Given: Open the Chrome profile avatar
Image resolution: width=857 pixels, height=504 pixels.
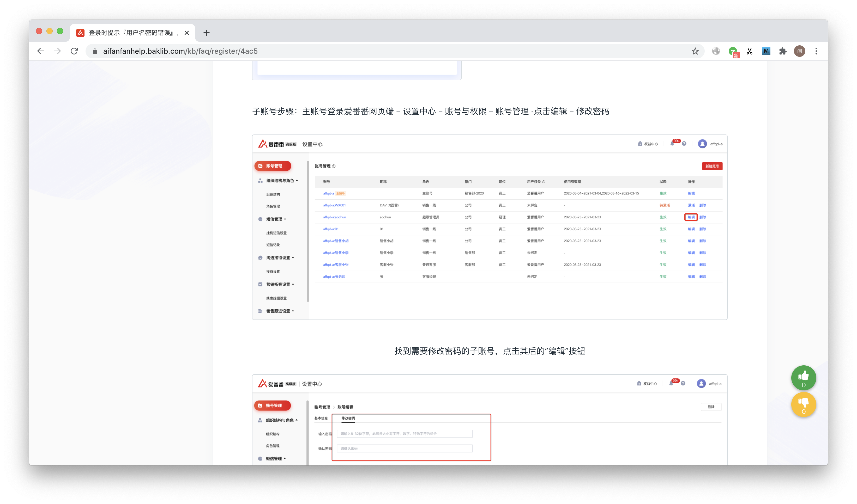Looking at the screenshot, I should [x=799, y=51].
